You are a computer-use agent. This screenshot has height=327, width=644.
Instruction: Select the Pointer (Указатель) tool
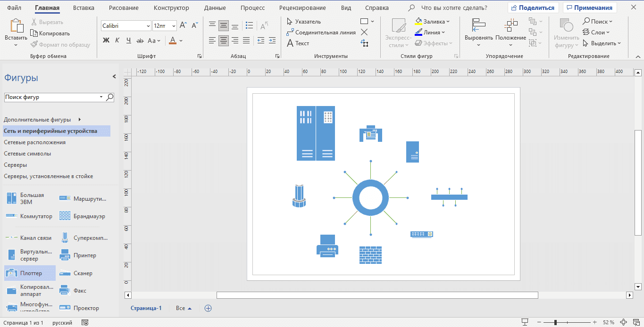304,22
